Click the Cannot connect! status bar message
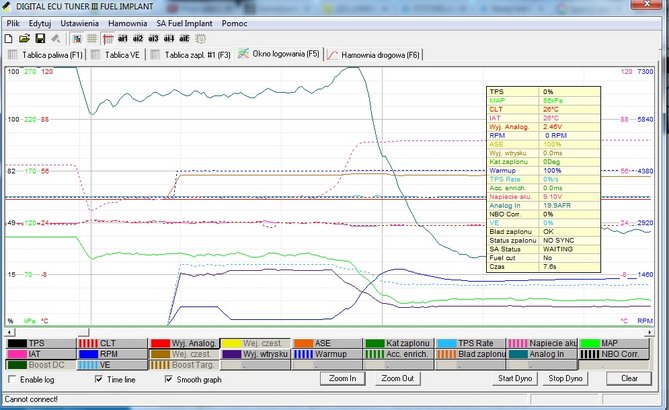The image size is (669, 410). tap(31, 399)
